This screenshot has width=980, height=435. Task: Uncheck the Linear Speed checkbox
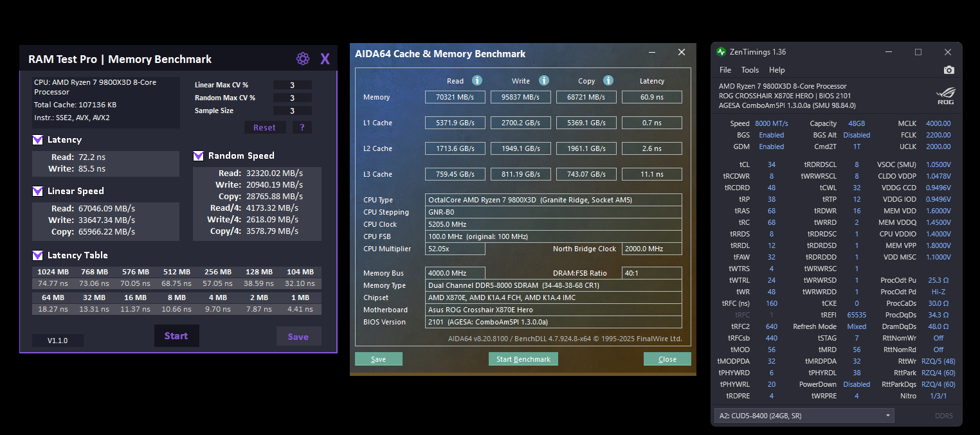point(38,191)
